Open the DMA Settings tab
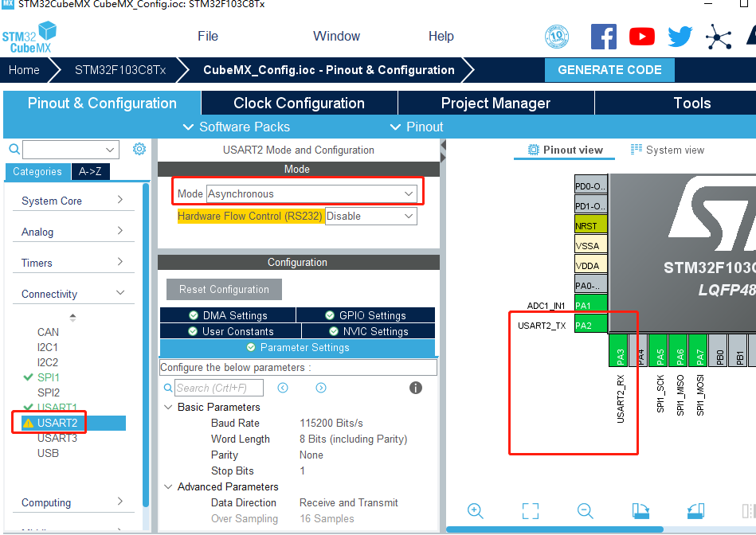Screen dimensions: 756x535 pyautogui.click(x=228, y=315)
